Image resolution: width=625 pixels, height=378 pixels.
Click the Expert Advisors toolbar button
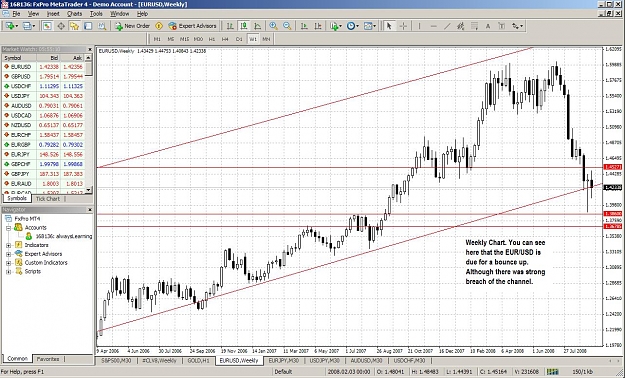pyautogui.click(x=193, y=26)
